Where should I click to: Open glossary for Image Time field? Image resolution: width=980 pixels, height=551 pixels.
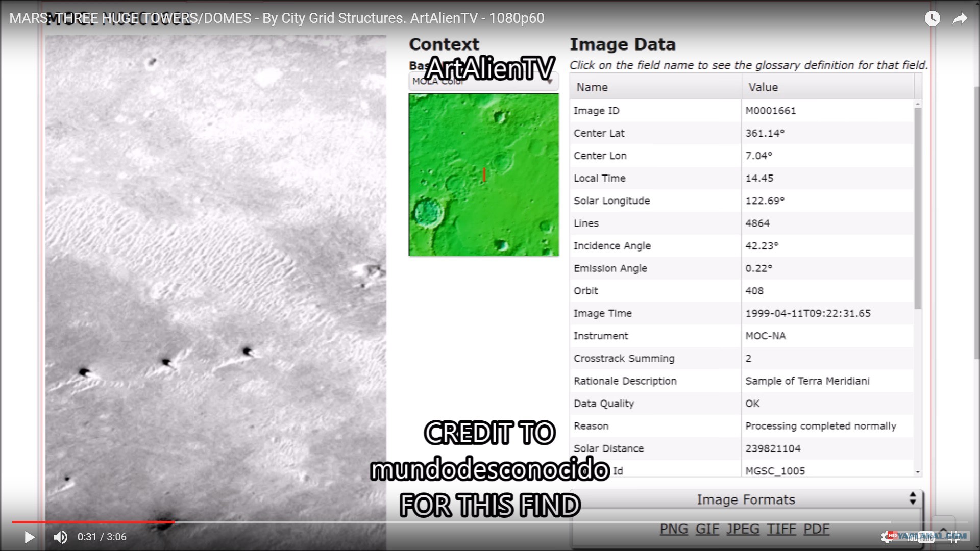tap(602, 313)
